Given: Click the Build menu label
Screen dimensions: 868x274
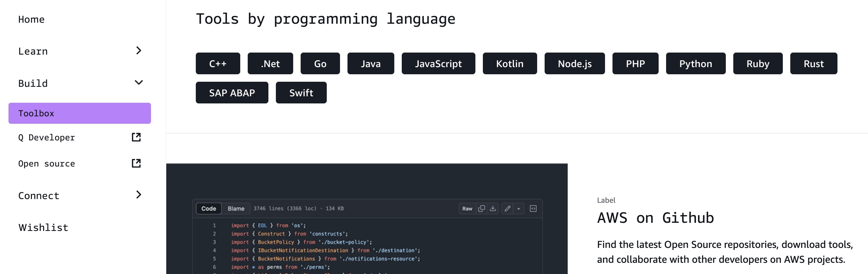Looking at the screenshot, I should (33, 83).
